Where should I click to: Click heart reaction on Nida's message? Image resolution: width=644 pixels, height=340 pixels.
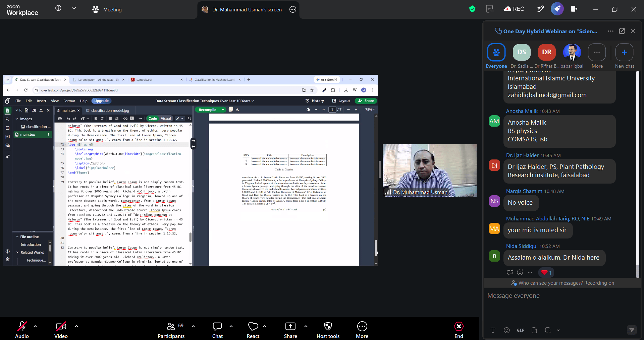tap(546, 272)
